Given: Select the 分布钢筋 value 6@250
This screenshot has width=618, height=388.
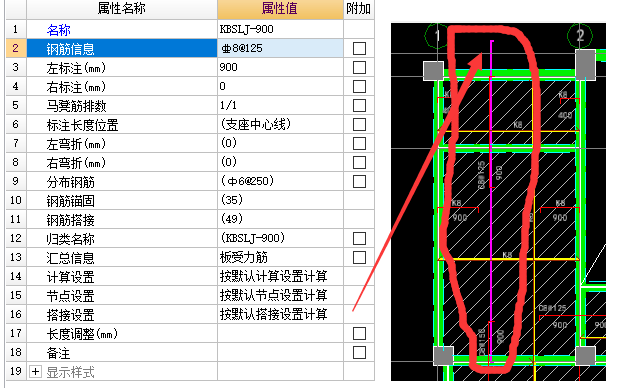Looking at the screenshot, I should pos(280,181).
